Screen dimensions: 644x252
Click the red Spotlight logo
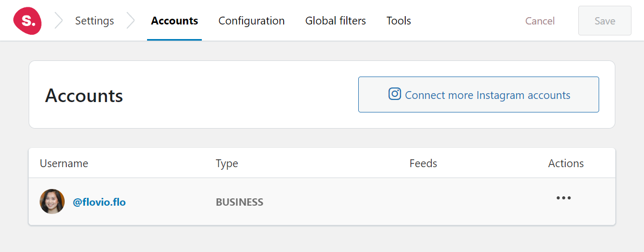(x=28, y=21)
